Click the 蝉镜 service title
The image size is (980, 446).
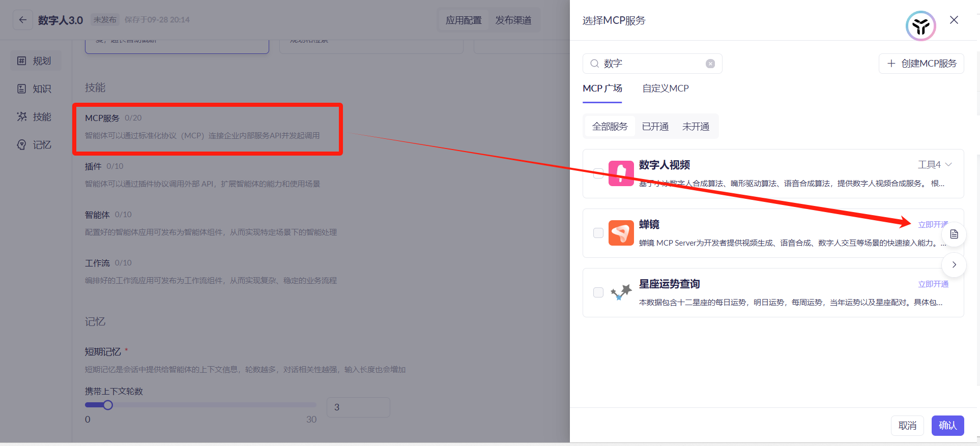(649, 224)
